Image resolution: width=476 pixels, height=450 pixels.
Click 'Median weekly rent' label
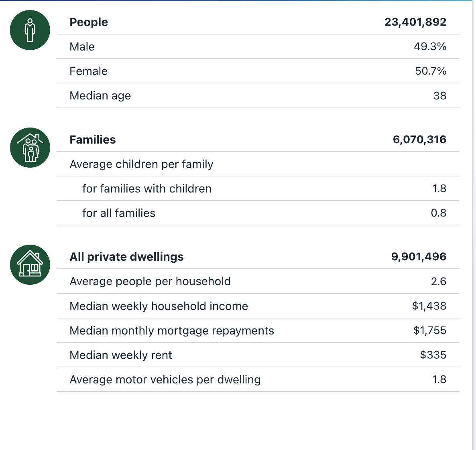coord(120,355)
